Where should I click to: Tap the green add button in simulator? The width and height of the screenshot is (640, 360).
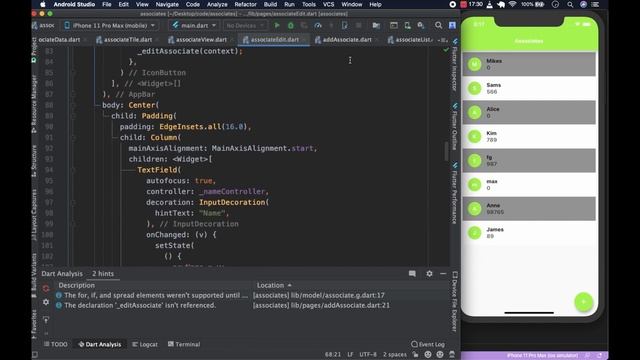(x=583, y=302)
